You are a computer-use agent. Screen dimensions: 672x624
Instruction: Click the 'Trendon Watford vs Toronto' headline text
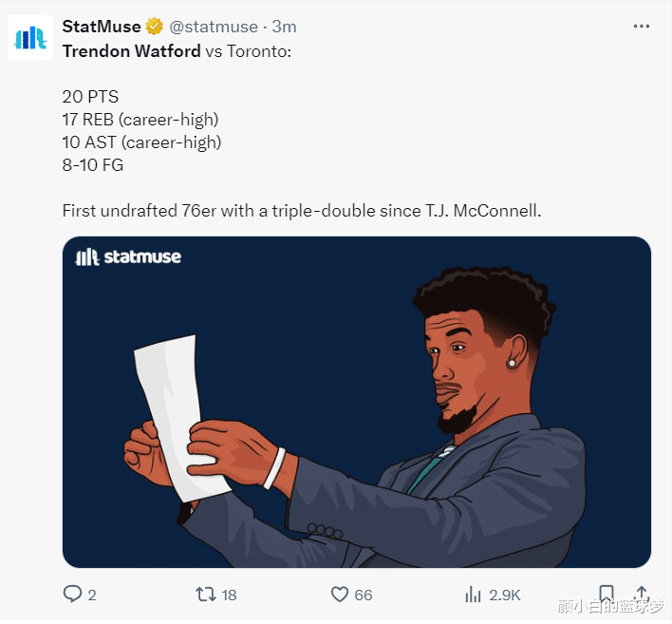click(177, 50)
